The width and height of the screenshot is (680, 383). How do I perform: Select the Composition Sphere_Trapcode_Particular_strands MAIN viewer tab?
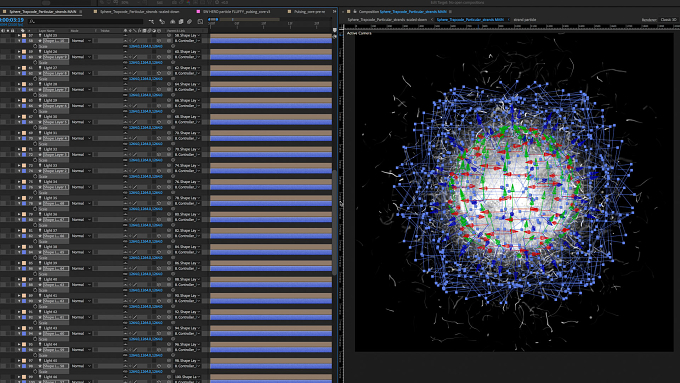[x=402, y=12]
